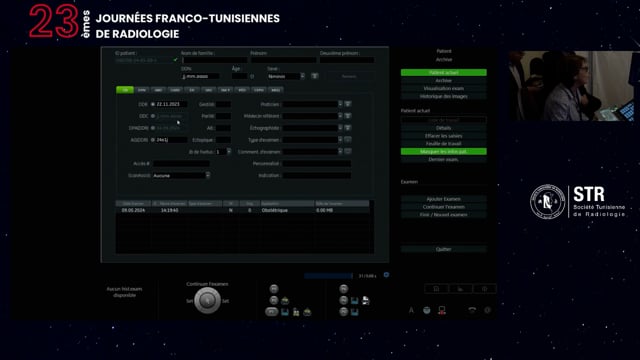Toggle Masquer les infos pat.
640x360 pixels.
[444, 151]
